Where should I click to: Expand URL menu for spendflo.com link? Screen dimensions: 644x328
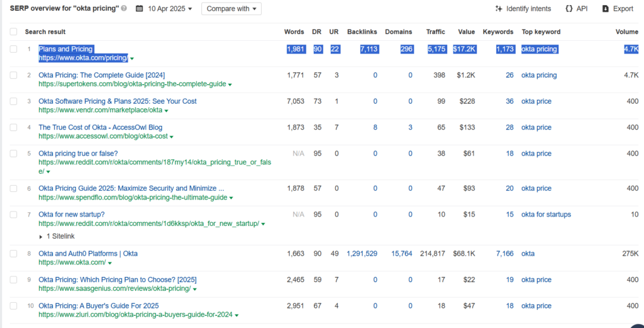point(231,198)
